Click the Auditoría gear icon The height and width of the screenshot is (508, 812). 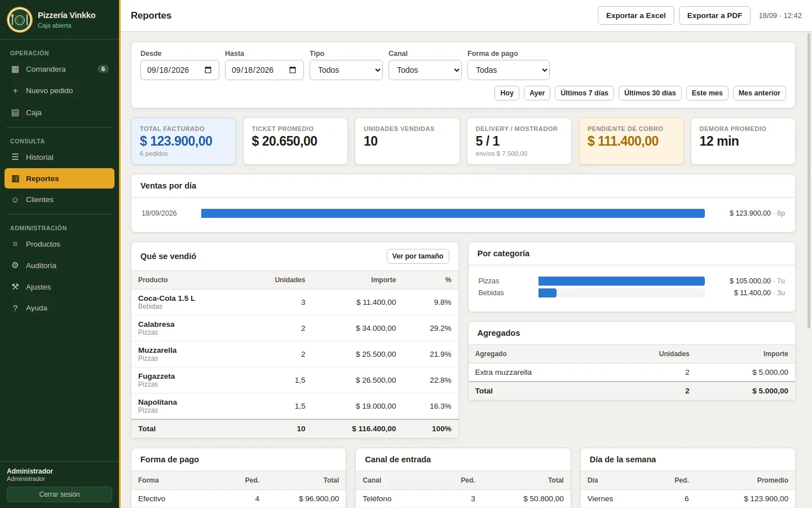(15, 266)
